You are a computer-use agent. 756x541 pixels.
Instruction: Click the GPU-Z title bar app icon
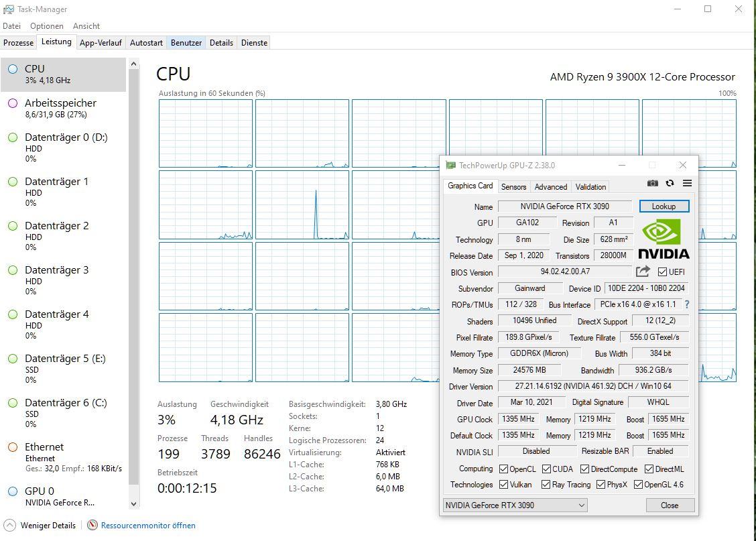coord(450,166)
